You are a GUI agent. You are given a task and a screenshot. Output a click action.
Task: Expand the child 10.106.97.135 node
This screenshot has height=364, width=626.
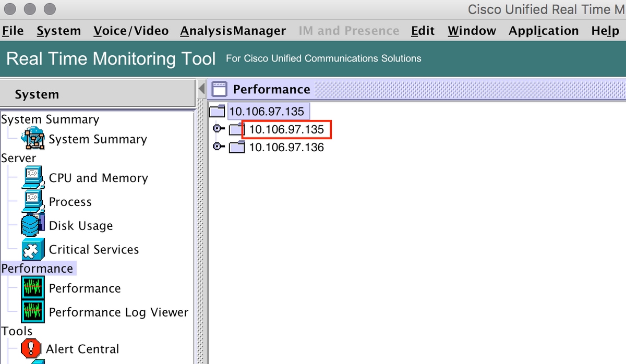(218, 128)
